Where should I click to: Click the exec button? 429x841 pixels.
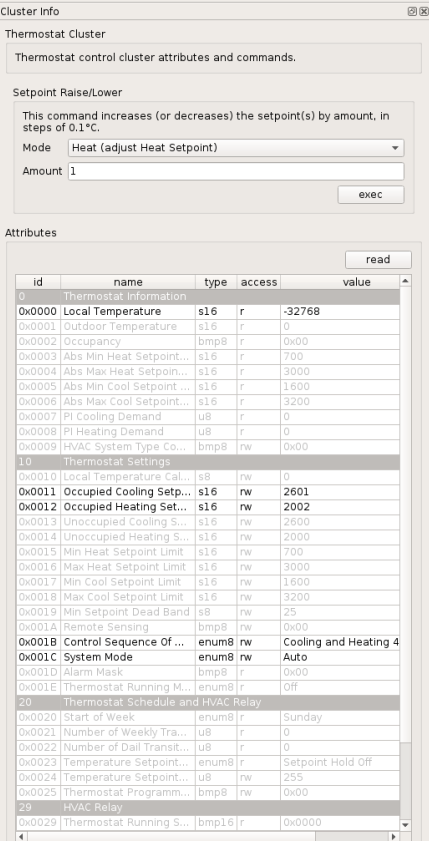pyautogui.click(x=371, y=194)
